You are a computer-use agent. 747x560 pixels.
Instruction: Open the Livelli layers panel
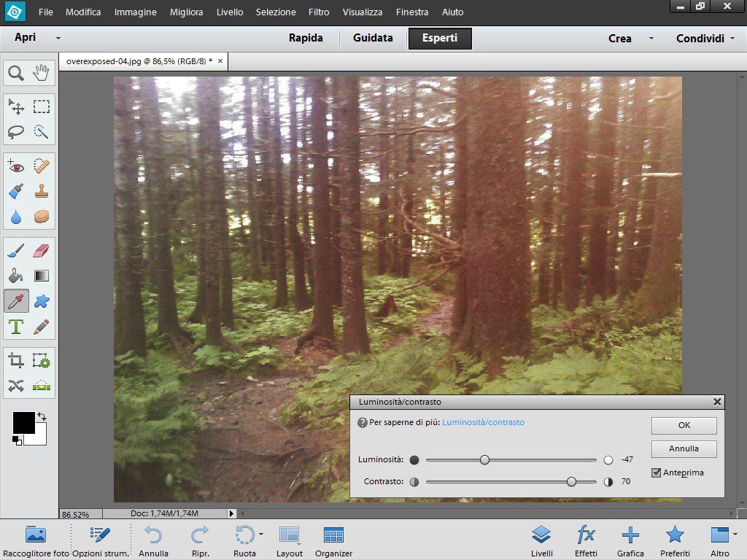pyautogui.click(x=541, y=540)
